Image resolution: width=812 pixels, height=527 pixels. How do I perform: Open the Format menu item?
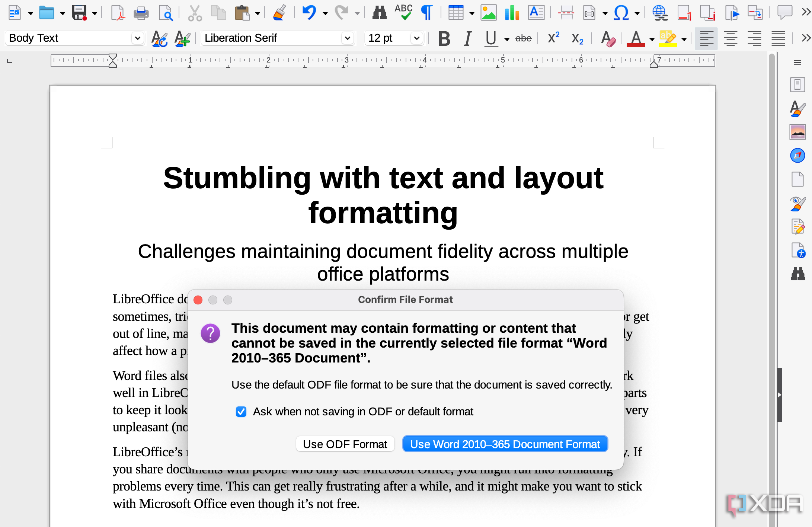[x=406, y=0]
